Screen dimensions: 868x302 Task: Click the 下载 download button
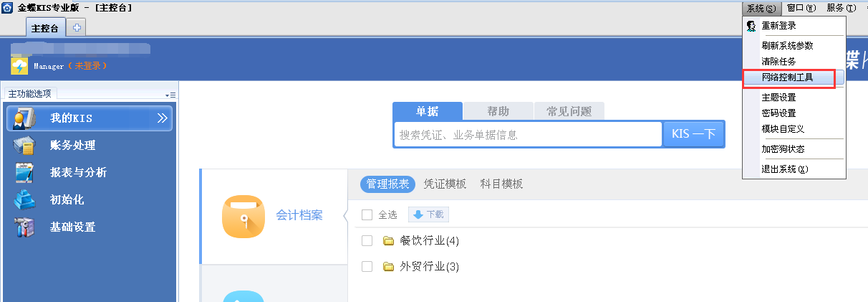(x=428, y=214)
